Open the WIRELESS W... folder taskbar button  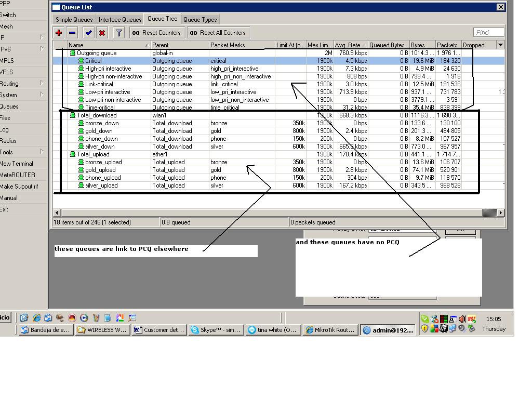(102, 330)
